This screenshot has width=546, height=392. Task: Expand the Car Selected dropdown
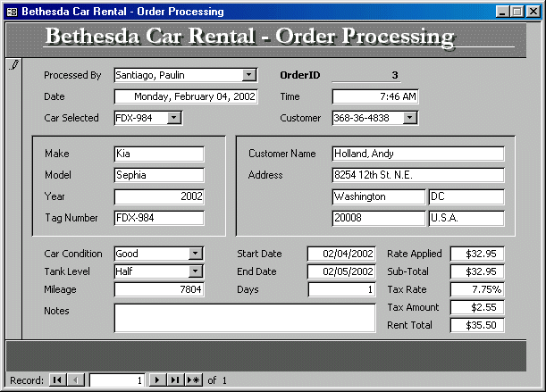tap(174, 118)
